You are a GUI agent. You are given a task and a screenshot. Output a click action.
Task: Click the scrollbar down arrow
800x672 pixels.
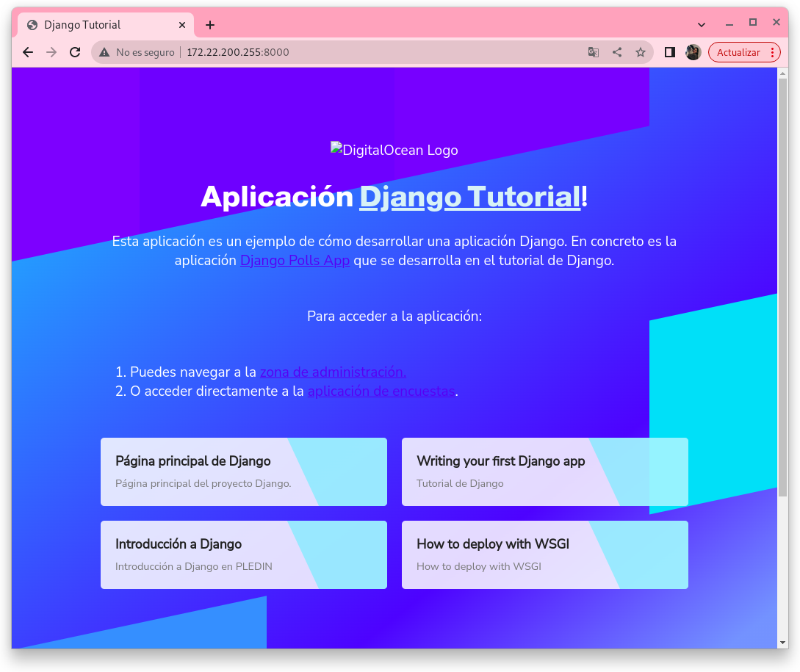782,643
